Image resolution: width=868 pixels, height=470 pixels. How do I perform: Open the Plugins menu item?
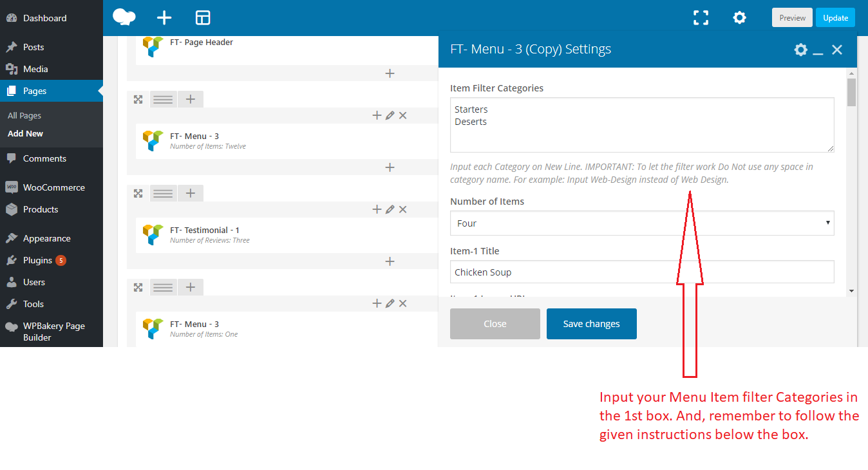pos(37,260)
